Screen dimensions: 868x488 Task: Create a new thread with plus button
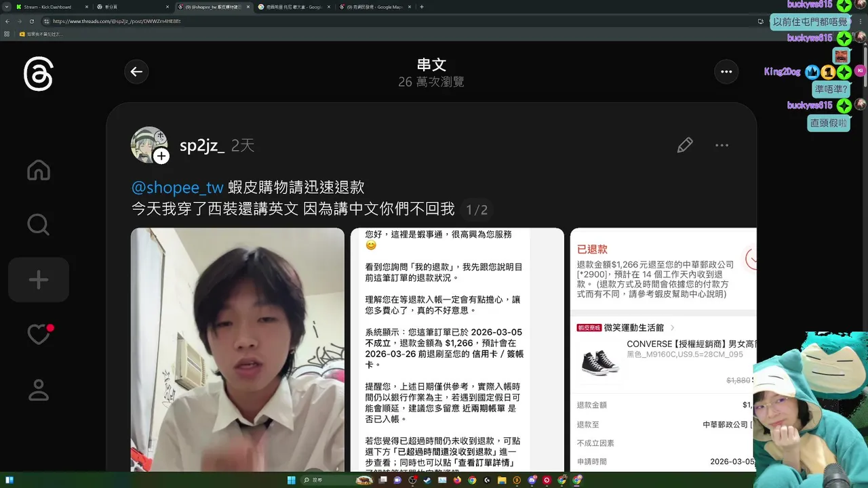[38, 280]
